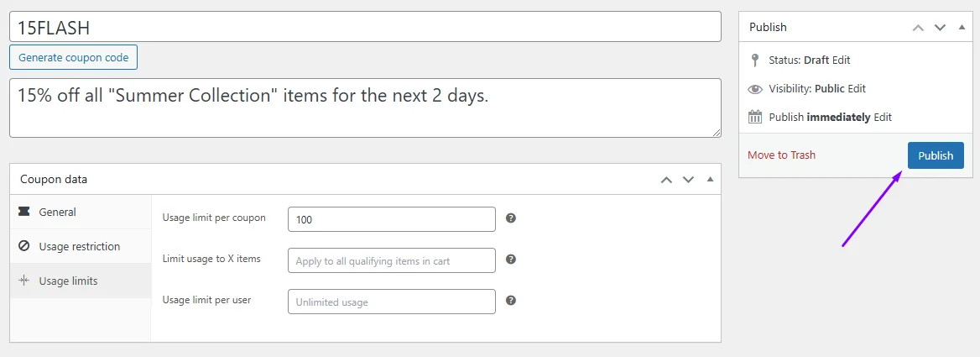980x357 pixels.
Task: Click help icon beside Limit usage to X items
Action: [x=511, y=260]
